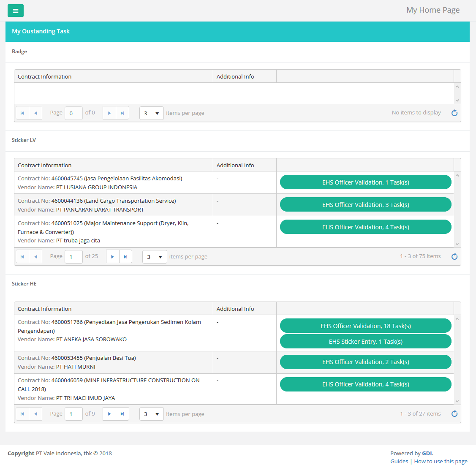The image size is (476, 473).
Task: Refresh the Sticker LV grid
Action: point(454,256)
